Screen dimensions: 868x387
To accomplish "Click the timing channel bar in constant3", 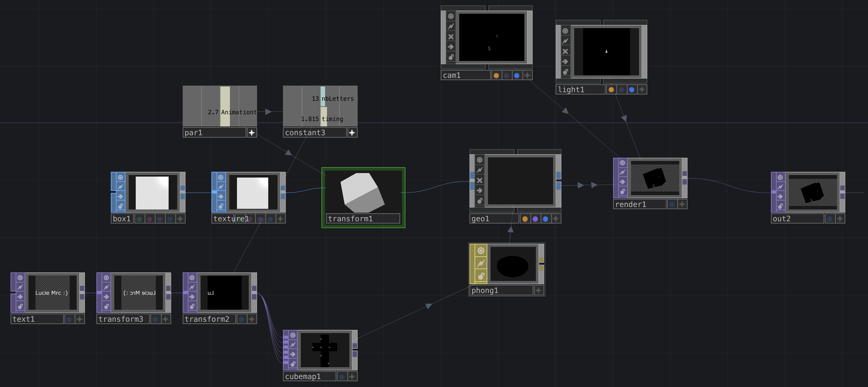I will (x=324, y=117).
